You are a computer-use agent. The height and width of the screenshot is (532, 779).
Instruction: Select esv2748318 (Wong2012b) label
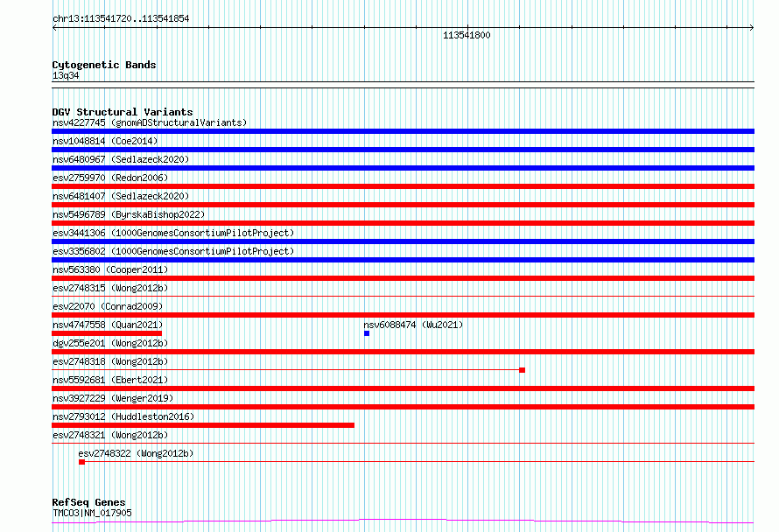(110, 361)
